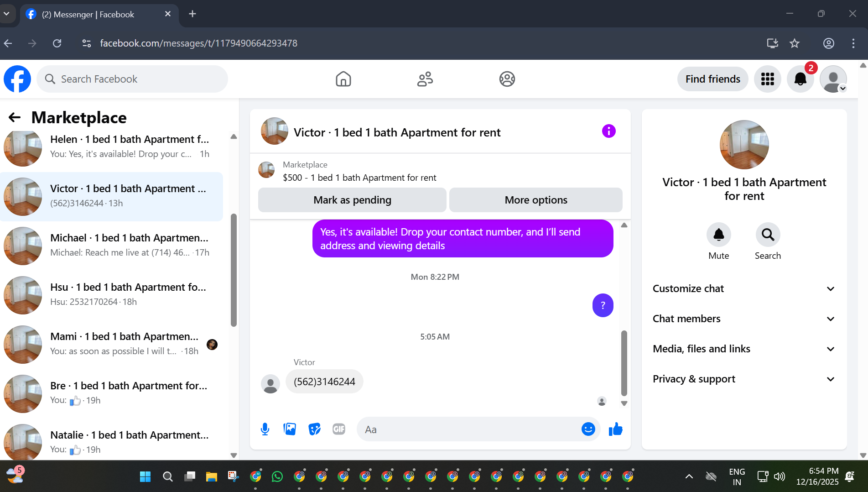Click the purple question mark message

click(603, 305)
